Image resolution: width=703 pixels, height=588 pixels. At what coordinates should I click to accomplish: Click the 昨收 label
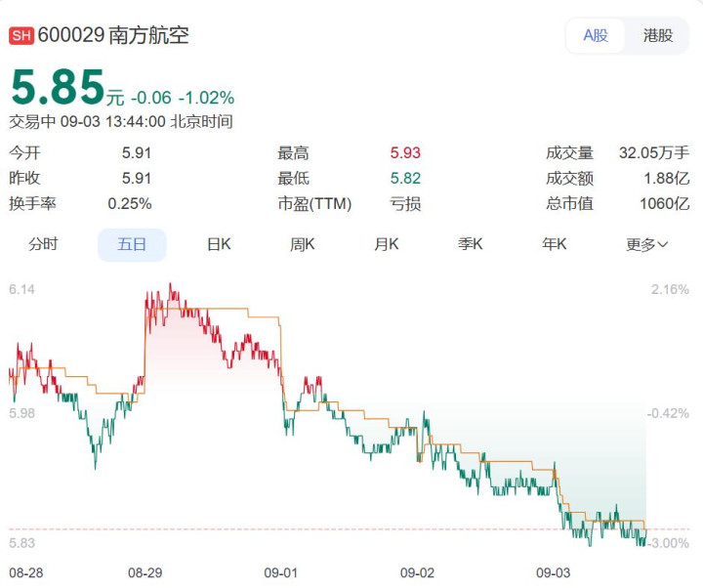(24, 178)
